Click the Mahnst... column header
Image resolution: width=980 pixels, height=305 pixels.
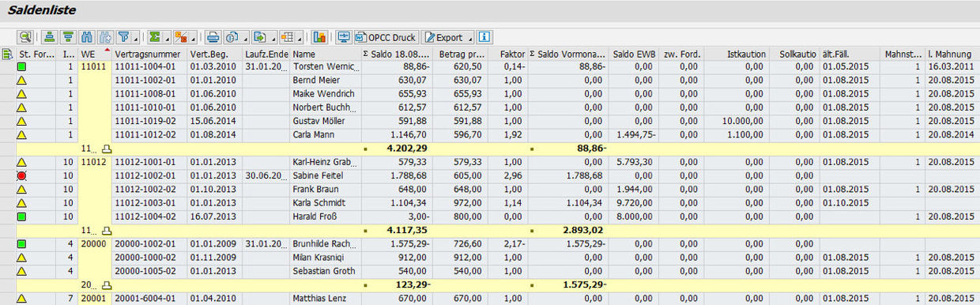pos(903,54)
